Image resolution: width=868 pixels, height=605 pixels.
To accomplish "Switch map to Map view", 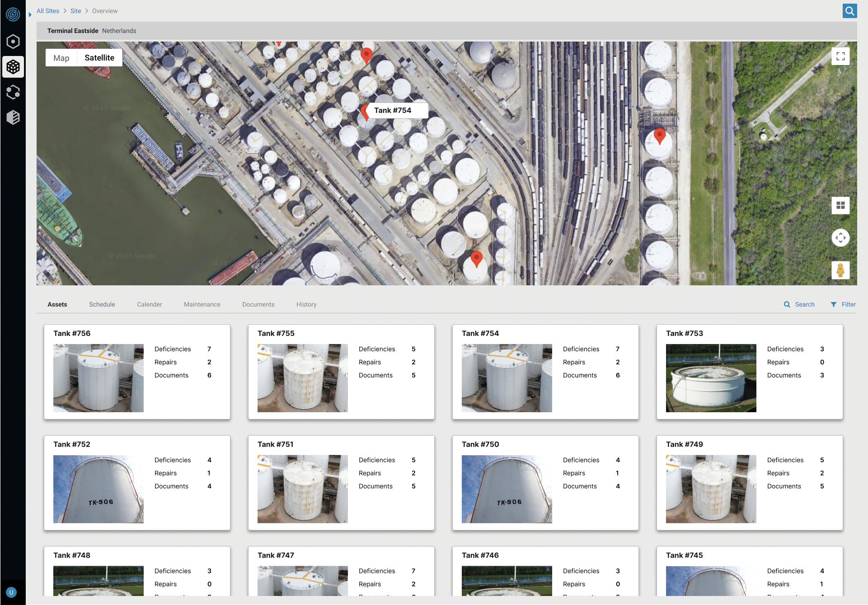I will (x=61, y=58).
